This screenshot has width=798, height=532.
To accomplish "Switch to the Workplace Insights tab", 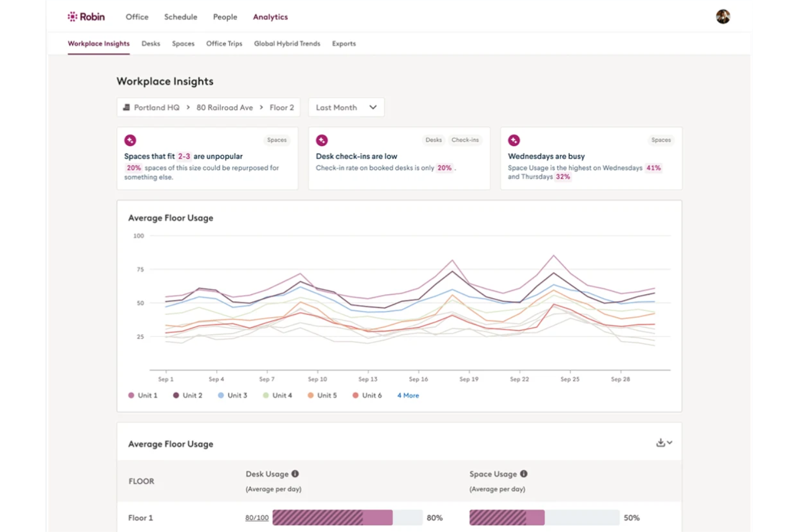I will click(x=99, y=44).
